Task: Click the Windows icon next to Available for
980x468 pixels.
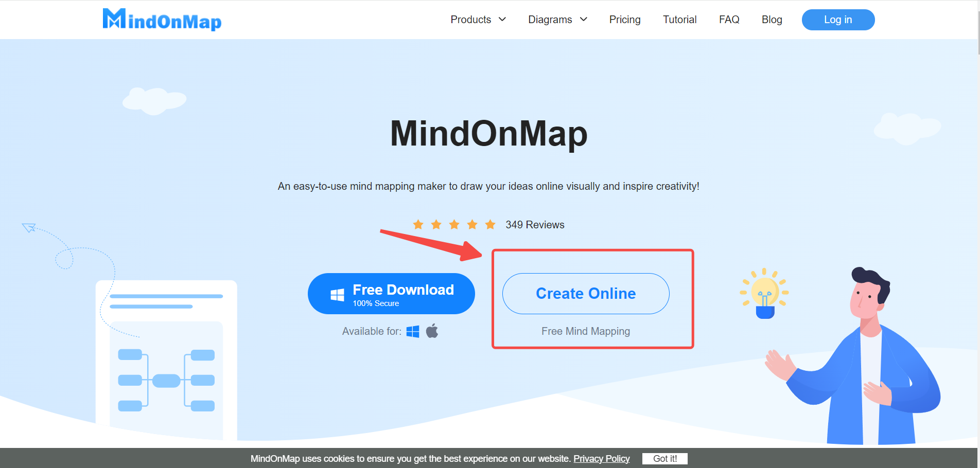Action: tap(413, 332)
